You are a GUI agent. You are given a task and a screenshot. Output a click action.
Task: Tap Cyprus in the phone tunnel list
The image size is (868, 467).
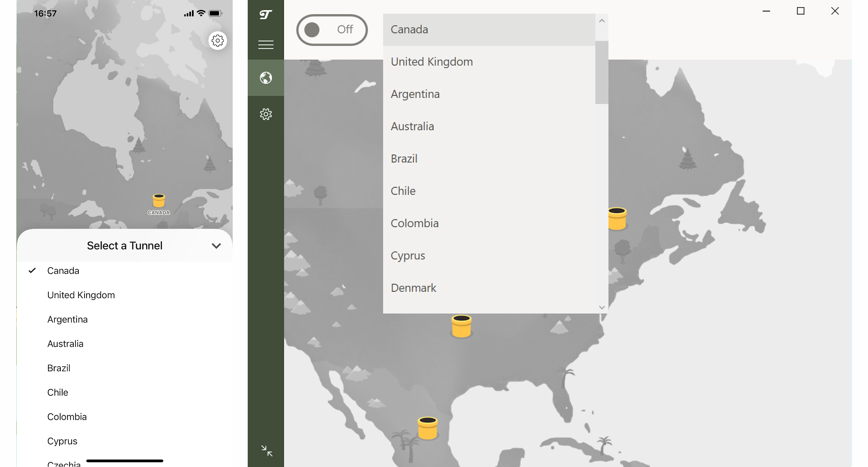point(62,441)
